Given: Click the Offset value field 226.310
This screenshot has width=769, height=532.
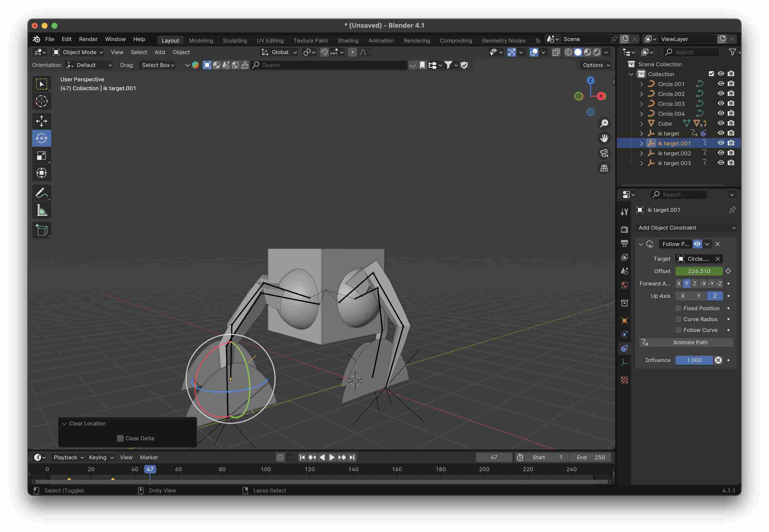Looking at the screenshot, I should click(698, 271).
